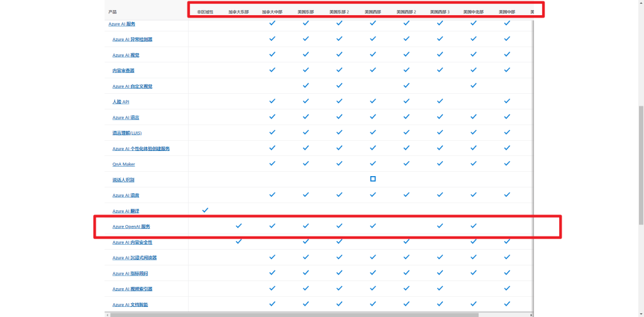644x317 pixels.
Task: Click Azure AI 自定义视觉 checkmark under 美国中北部
Action: click(x=474, y=85)
